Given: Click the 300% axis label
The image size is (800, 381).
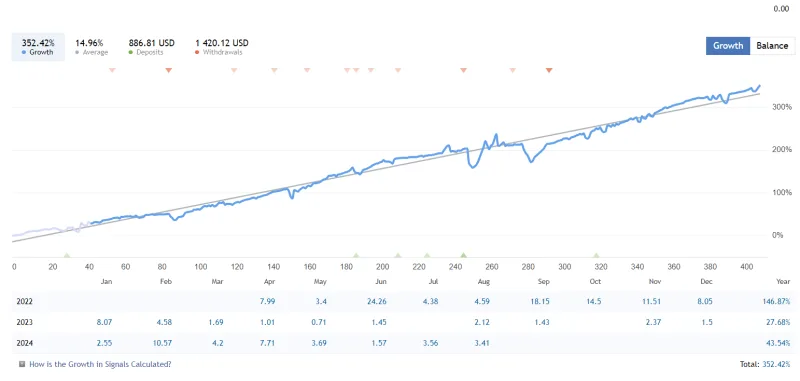Looking at the screenshot, I should click(x=782, y=107).
